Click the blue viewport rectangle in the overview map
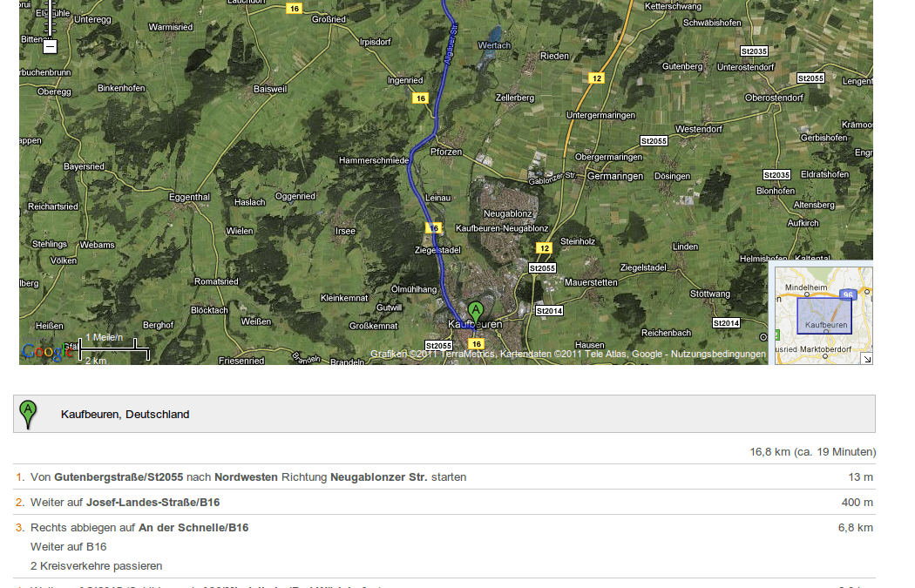 coord(824,315)
